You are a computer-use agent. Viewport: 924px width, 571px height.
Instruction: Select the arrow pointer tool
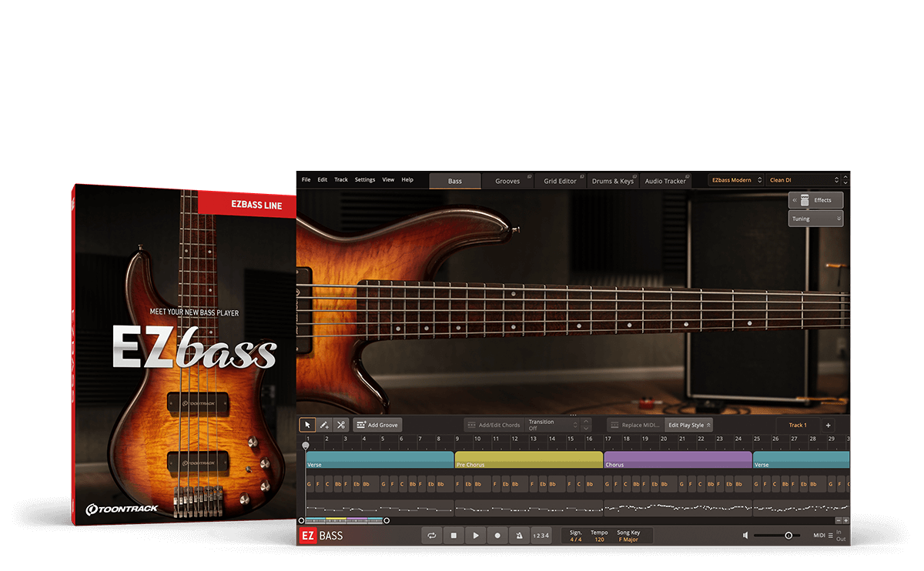coord(307,425)
